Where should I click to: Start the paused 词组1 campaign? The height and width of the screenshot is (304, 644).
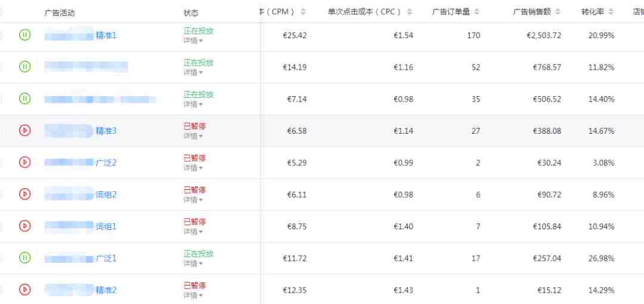[24, 226]
